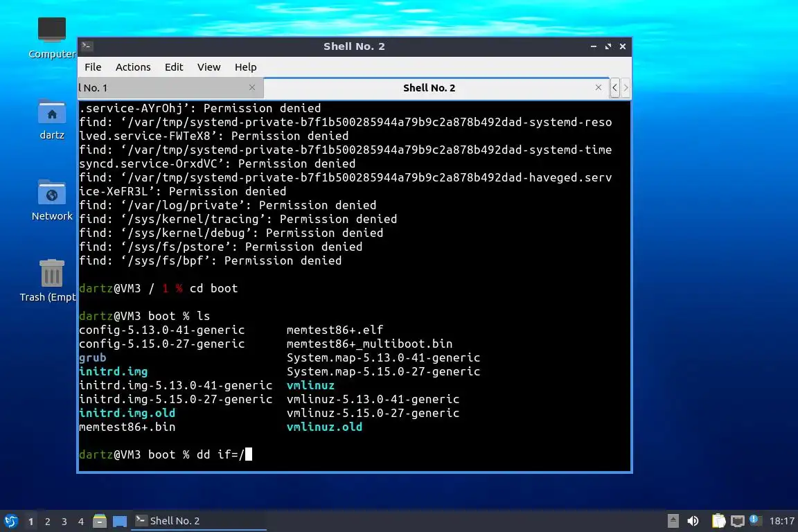Viewport: 798px width, 532px height.
Task: Click 'memtest86+.elf' in terminal output
Action: click(x=335, y=330)
